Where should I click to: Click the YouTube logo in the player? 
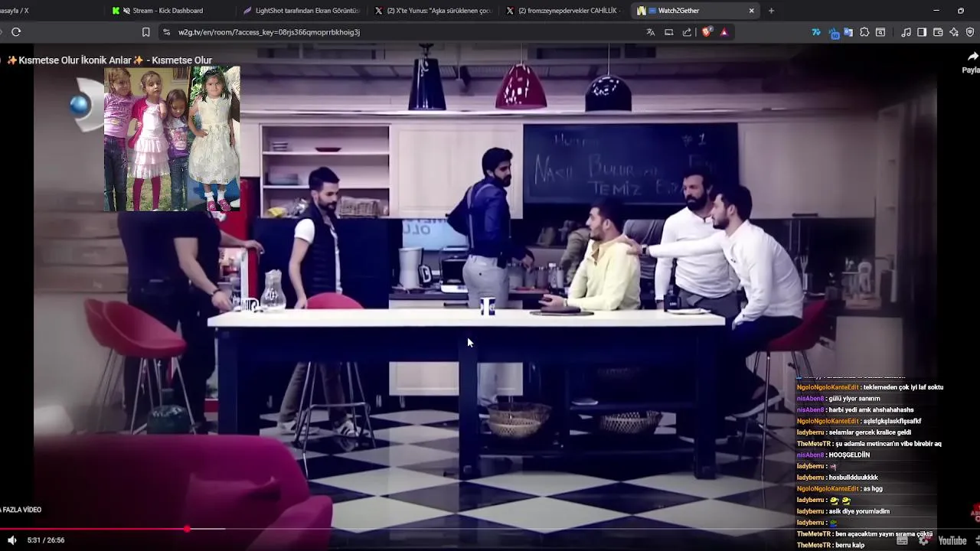[x=952, y=540]
